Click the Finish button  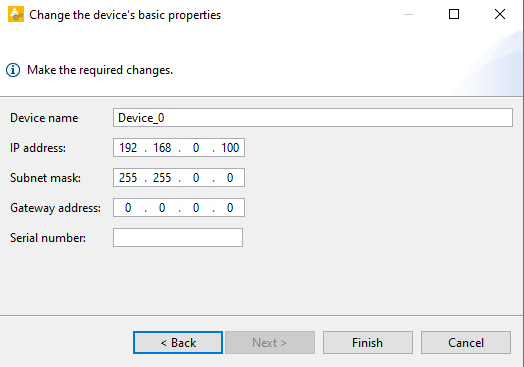368,343
